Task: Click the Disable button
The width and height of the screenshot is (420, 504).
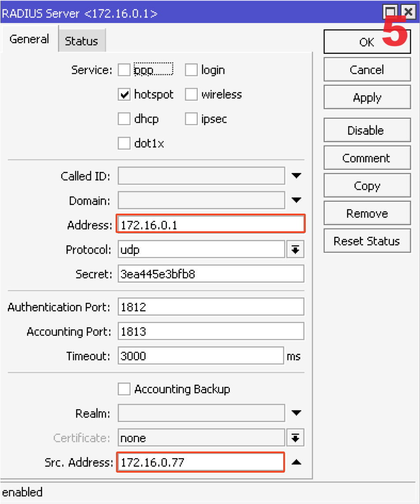Action: point(367,131)
